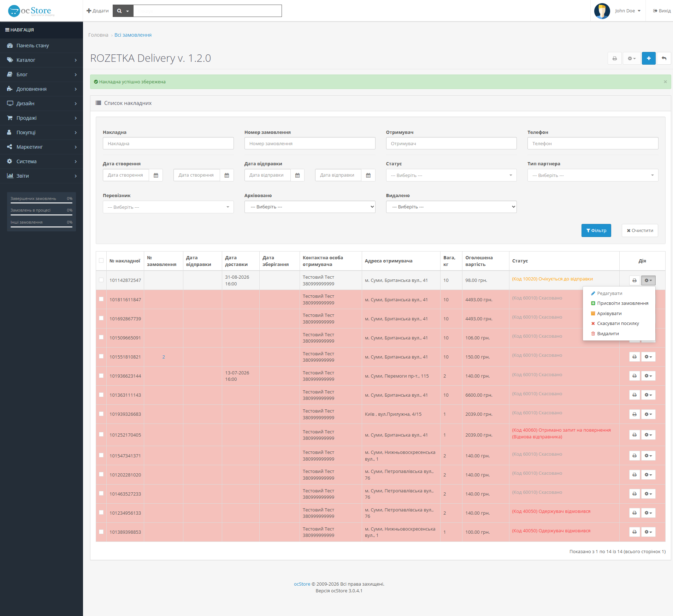Screen dimensions: 673x616
Task: Check the box for invoice 101234956133
Action: point(101,513)
